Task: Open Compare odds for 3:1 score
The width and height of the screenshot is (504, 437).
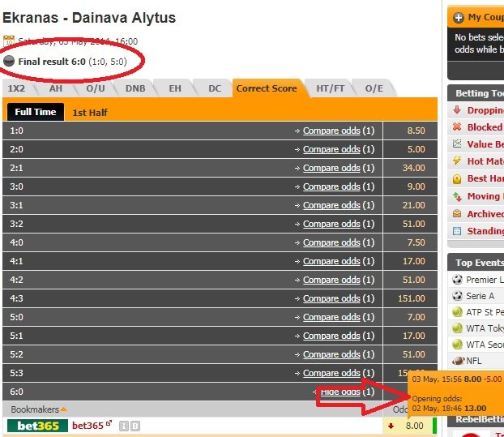Action: [331, 205]
